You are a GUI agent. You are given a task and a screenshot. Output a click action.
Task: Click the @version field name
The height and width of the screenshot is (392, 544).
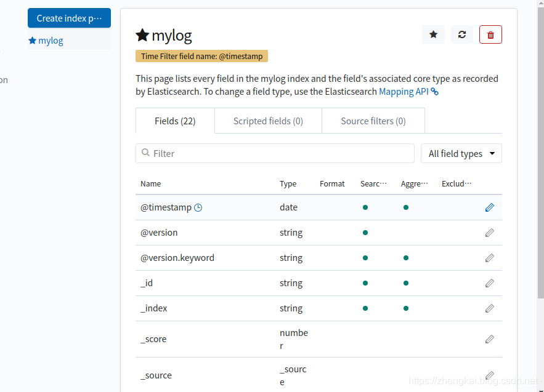point(159,233)
